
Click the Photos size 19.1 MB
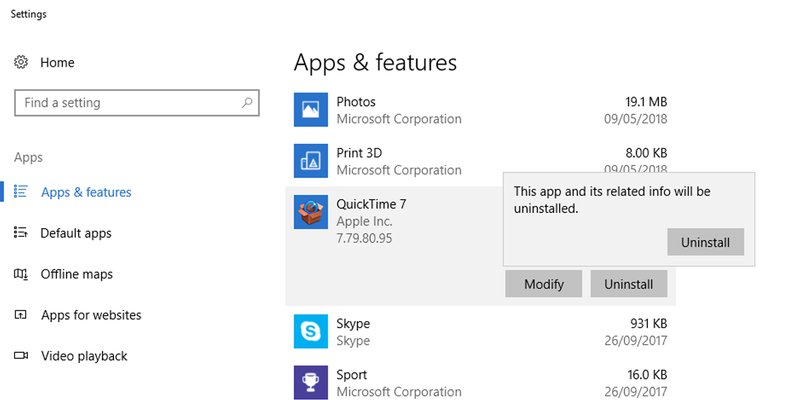coord(646,102)
